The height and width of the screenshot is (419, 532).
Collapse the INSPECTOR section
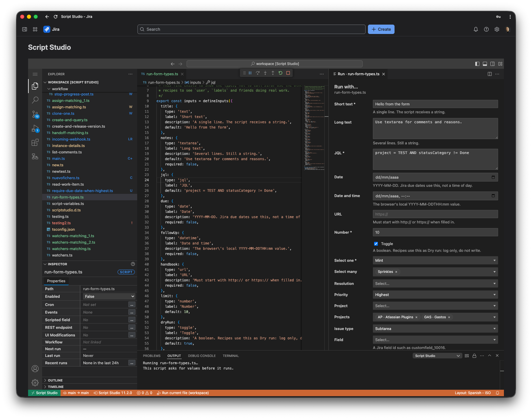click(57, 264)
